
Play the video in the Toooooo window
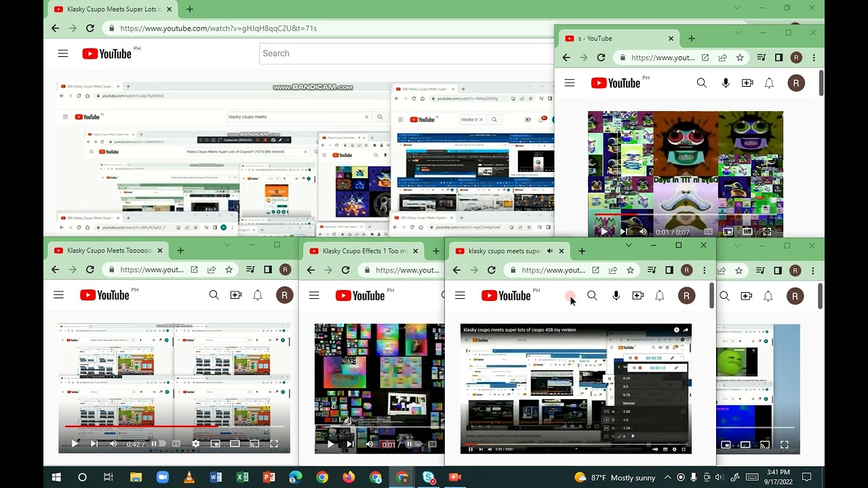coord(75,444)
